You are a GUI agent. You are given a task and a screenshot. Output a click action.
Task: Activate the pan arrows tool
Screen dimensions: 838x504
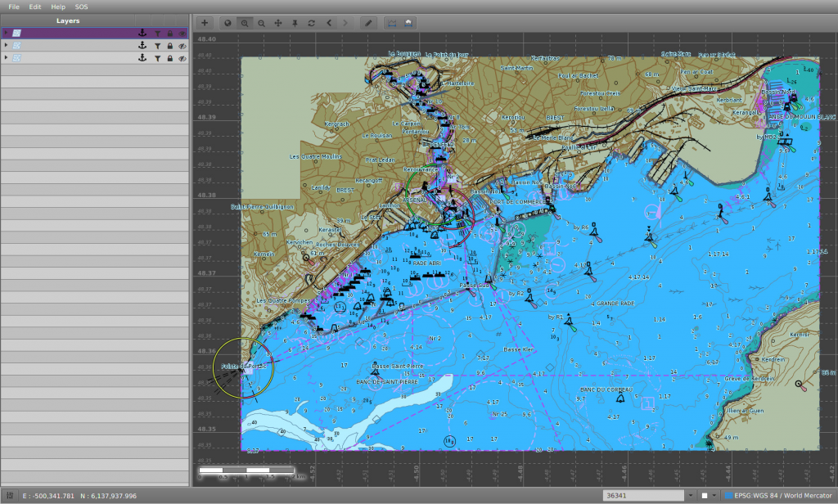pyautogui.click(x=278, y=23)
